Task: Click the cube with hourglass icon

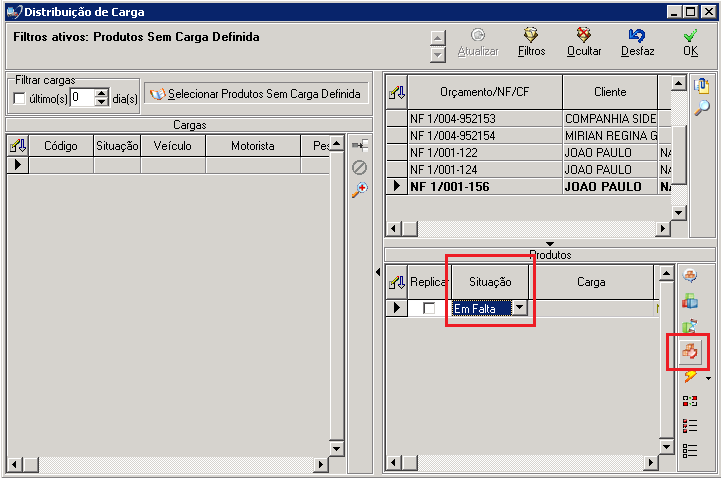Action: click(x=690, y=326)
